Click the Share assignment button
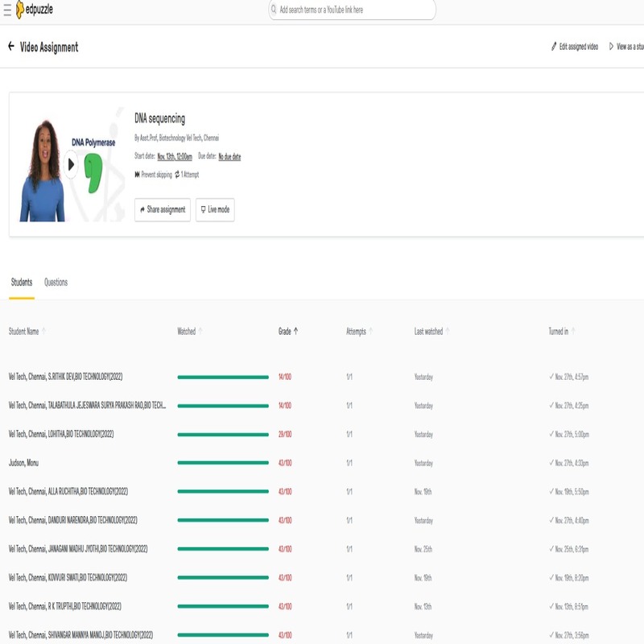 (x=163, y=209)
